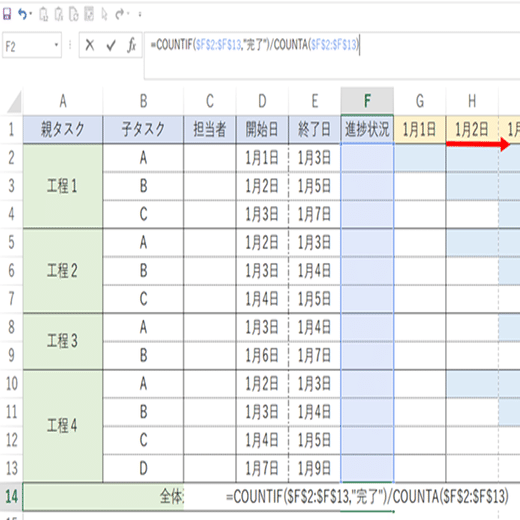This screenshot has width=520, height=520.
Task: Expand the Name Box dropdown showing F2
Action: coord(56,45)
